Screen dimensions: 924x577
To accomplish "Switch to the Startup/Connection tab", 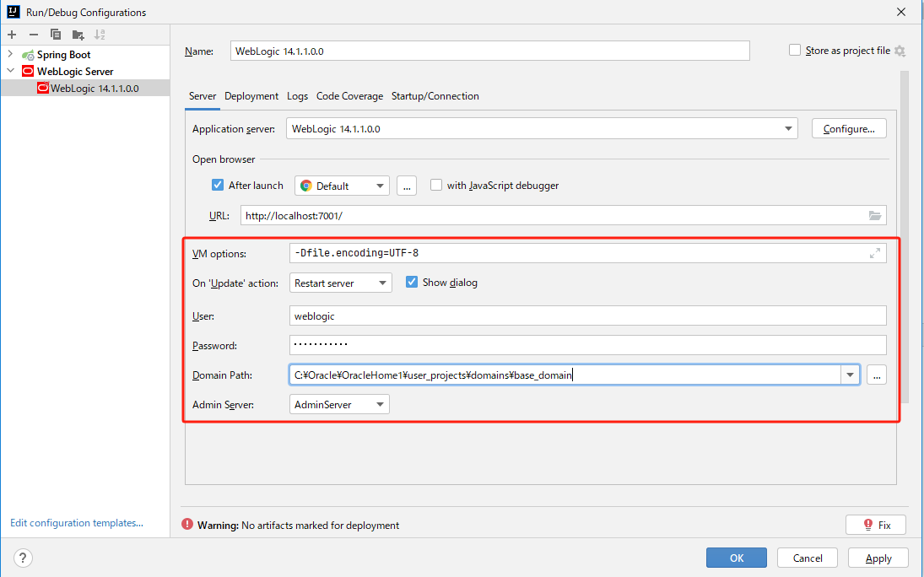I will [x=435, y=96].
